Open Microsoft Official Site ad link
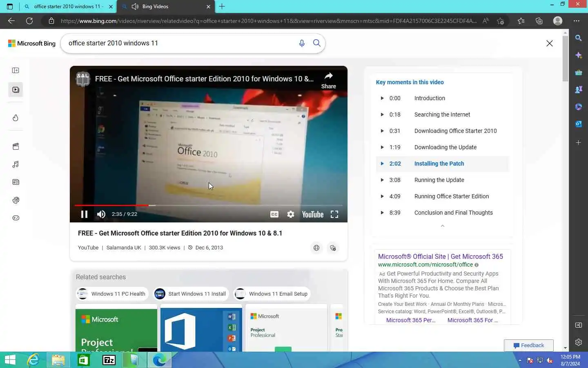The width and height of the screenshot is (588, 368). pyautogui.click(x=440, y=256)
